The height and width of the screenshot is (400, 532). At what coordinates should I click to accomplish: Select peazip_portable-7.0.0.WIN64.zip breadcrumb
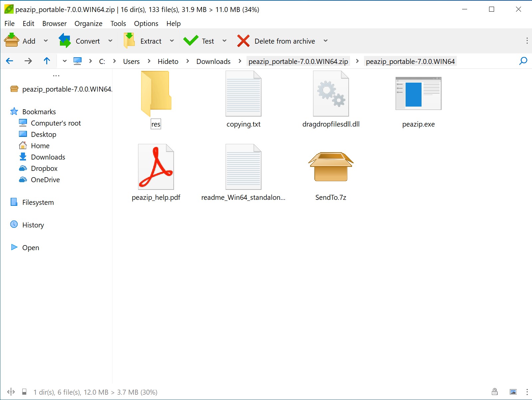click(298, 61)
